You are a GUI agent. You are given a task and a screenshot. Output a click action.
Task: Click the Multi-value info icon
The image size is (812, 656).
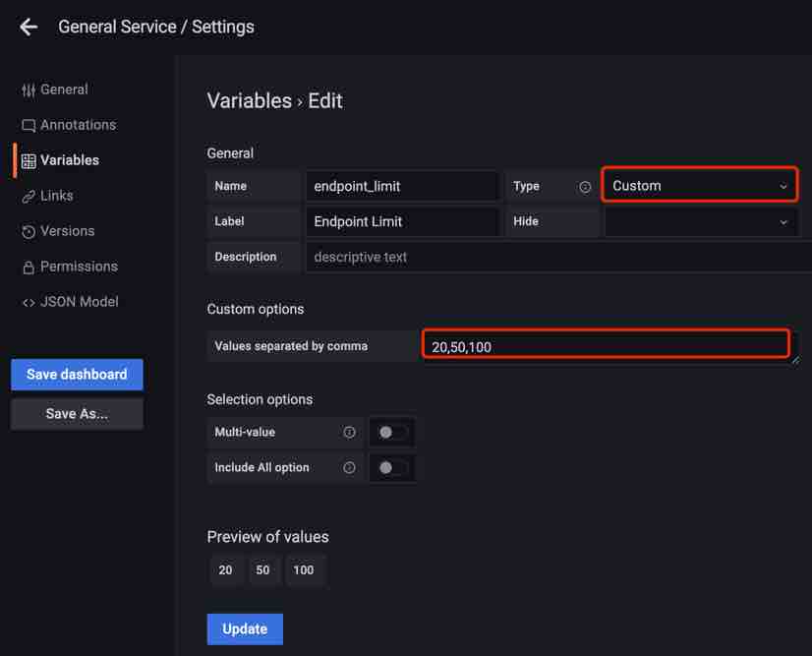(349, 433)
